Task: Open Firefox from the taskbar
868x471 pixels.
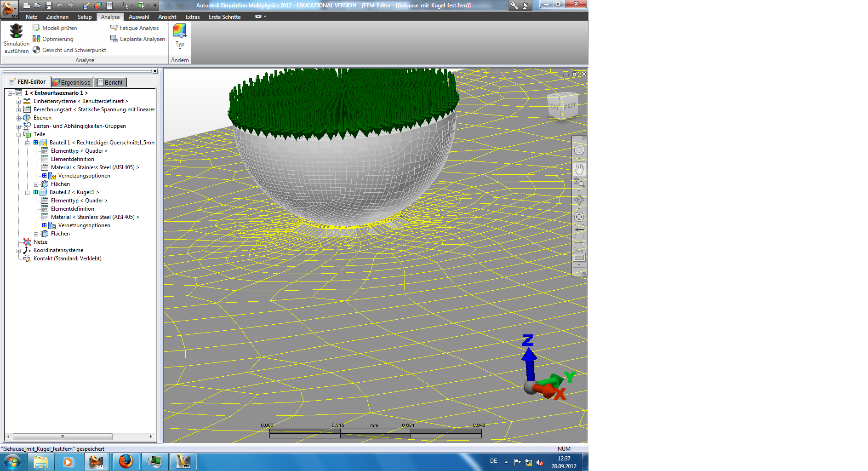Action: [126, 461]
